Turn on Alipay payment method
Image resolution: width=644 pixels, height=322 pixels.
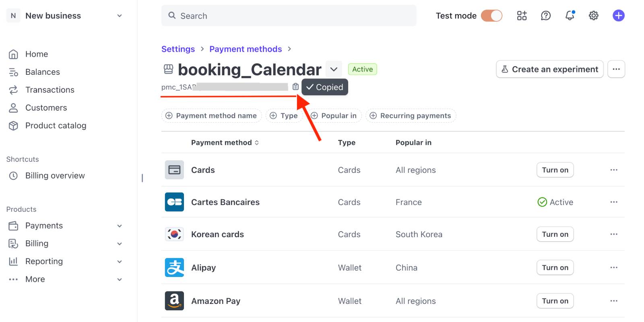click(555, 268)
